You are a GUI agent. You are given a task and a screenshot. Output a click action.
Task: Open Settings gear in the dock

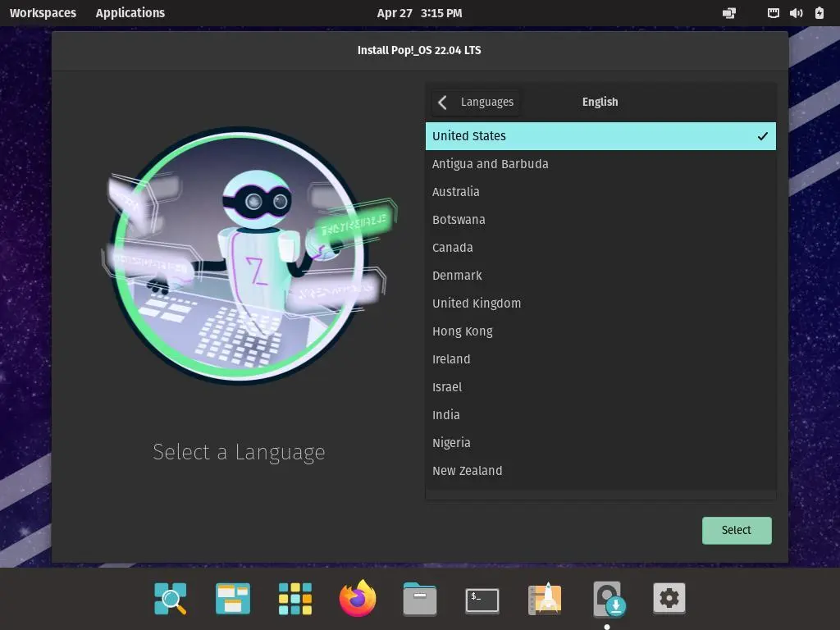[669, 599]
